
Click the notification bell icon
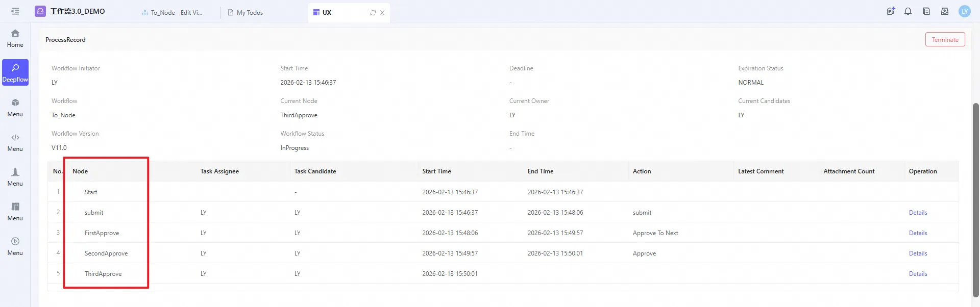(x=908, y=11)
